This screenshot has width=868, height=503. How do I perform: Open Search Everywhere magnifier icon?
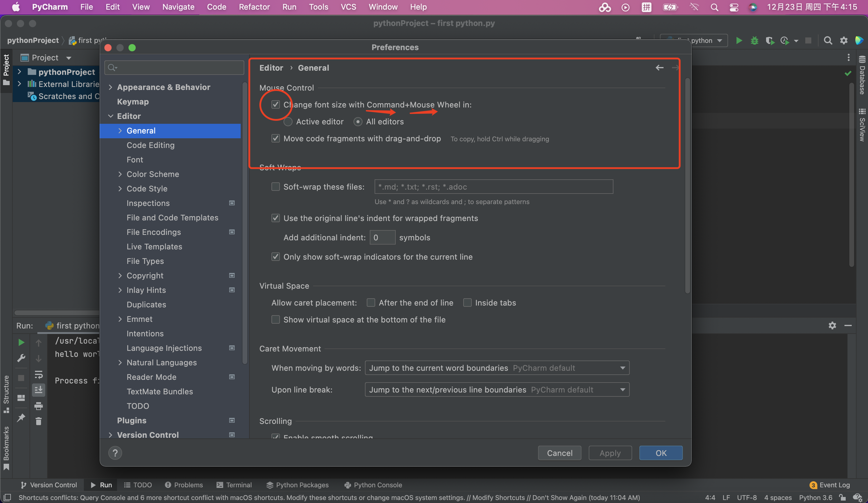pyautogui.click(x=828, y=41)
